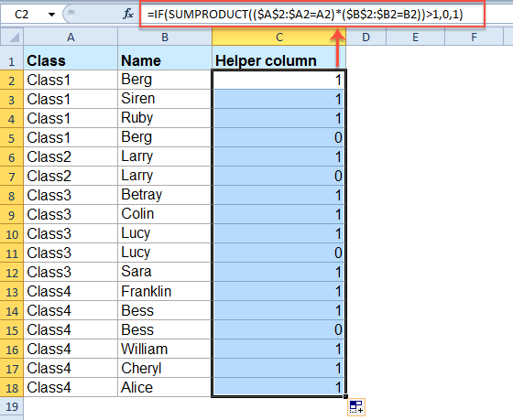
Task: Select row 10 header
Action: tap(12, 234)
